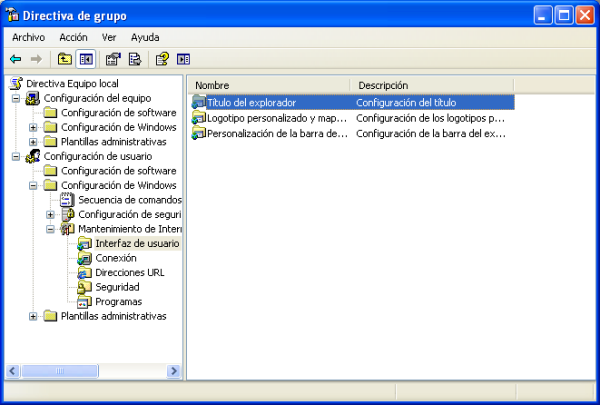
Task: Click the Back arrow in toolbar
Action: click(16, 59)
